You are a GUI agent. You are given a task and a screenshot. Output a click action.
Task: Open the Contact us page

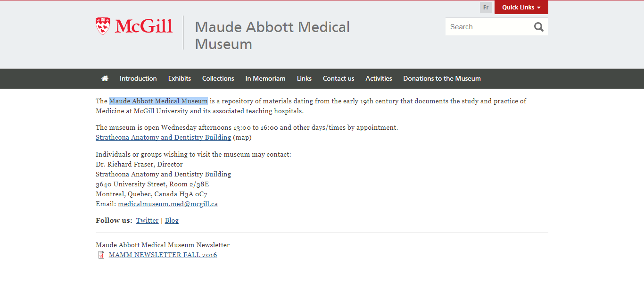[x=339, y=78]
